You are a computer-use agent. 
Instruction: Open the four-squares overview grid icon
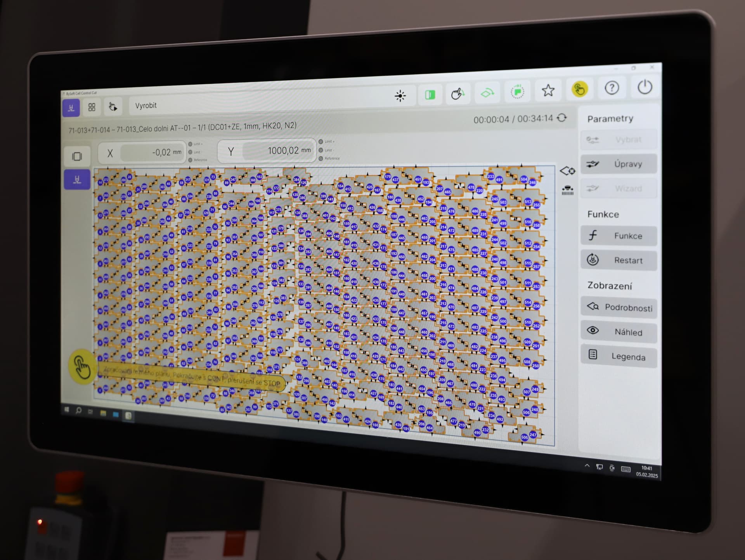click(x=92, y=107)
